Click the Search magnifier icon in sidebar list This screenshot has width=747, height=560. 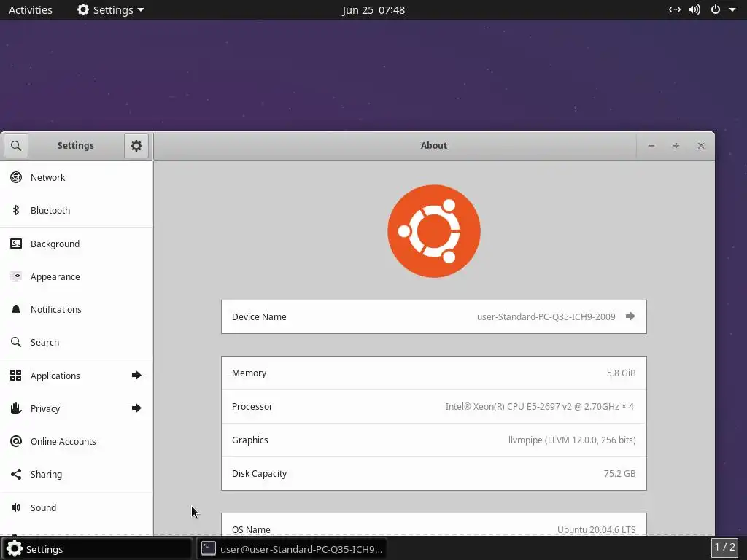(x=16, y=343)
